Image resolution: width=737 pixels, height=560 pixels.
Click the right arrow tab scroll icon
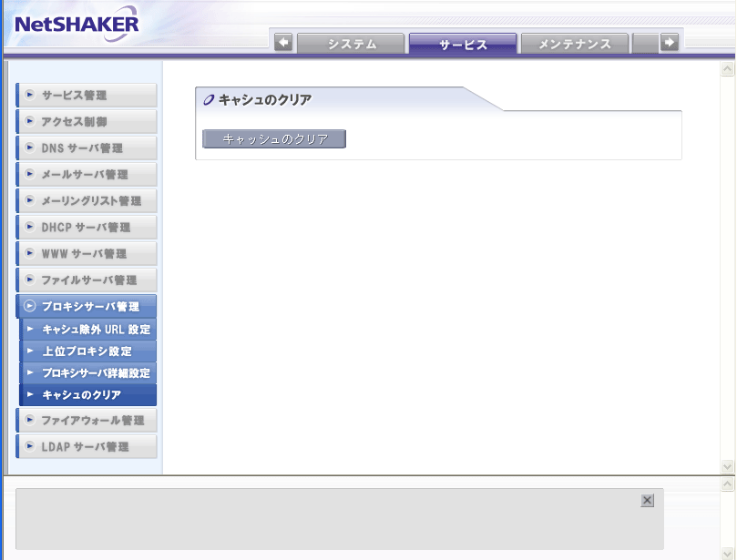(x=670, y=43)
